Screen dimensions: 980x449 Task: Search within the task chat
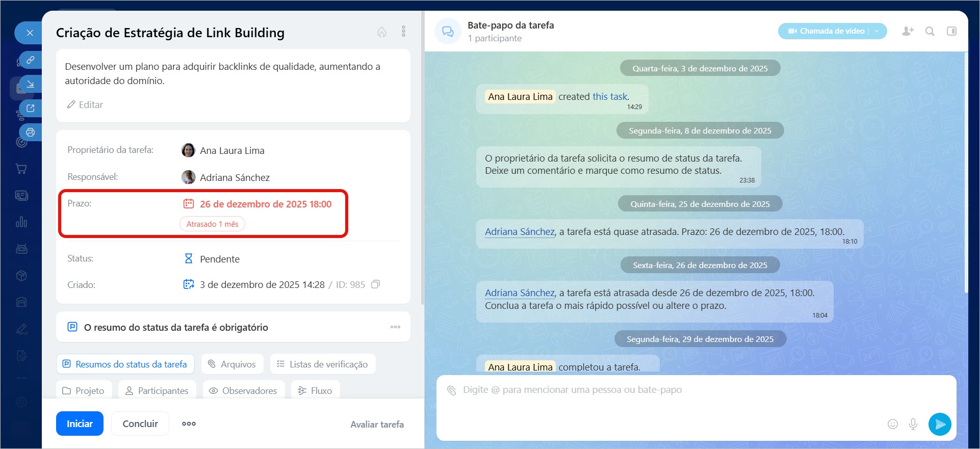click(930, 31)
